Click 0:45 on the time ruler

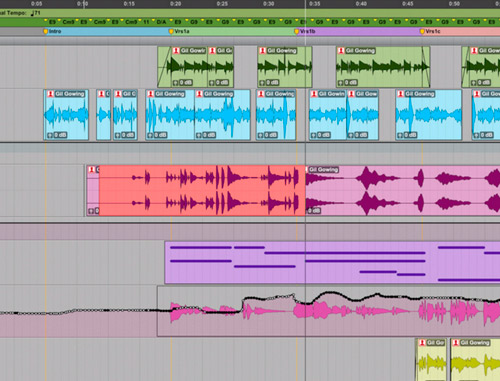coord(408,4)
